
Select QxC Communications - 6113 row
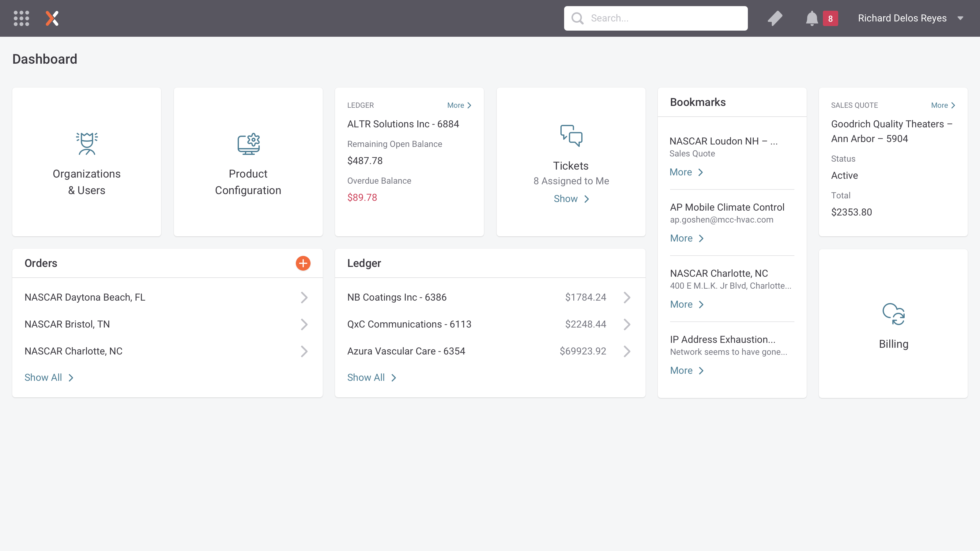[x=490, y=324]
